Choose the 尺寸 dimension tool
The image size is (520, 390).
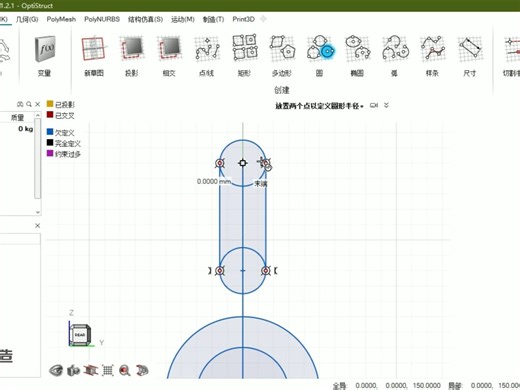click(470, 56)
